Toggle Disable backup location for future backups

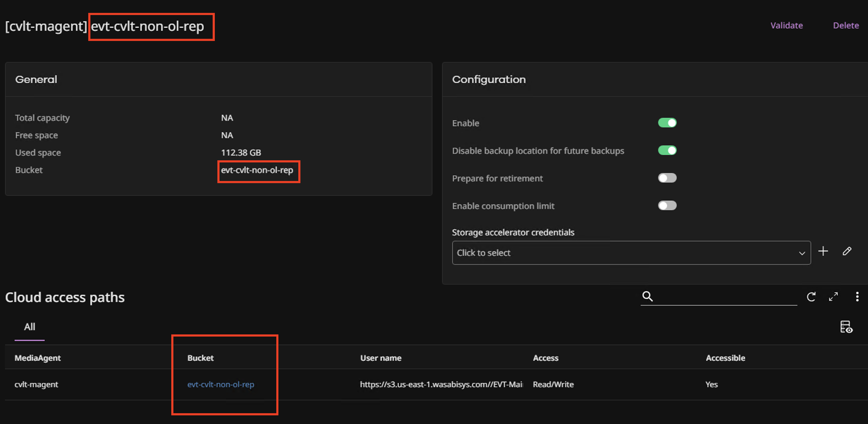tap(667, 151)
